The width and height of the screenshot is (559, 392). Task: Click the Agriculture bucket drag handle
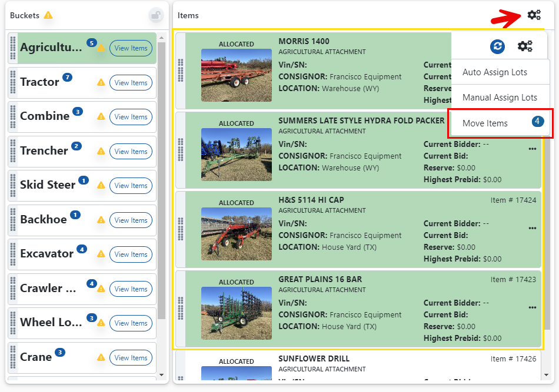(13, 48)
